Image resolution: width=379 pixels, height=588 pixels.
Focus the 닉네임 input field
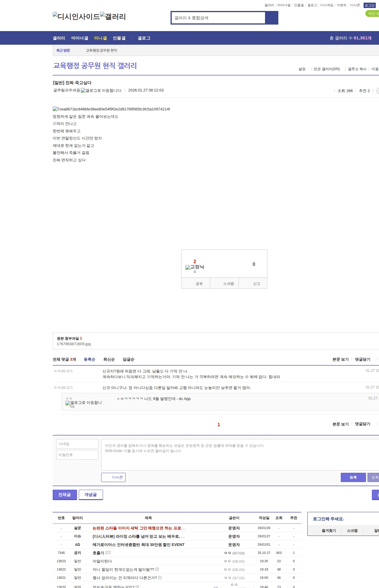click(77, 444)
